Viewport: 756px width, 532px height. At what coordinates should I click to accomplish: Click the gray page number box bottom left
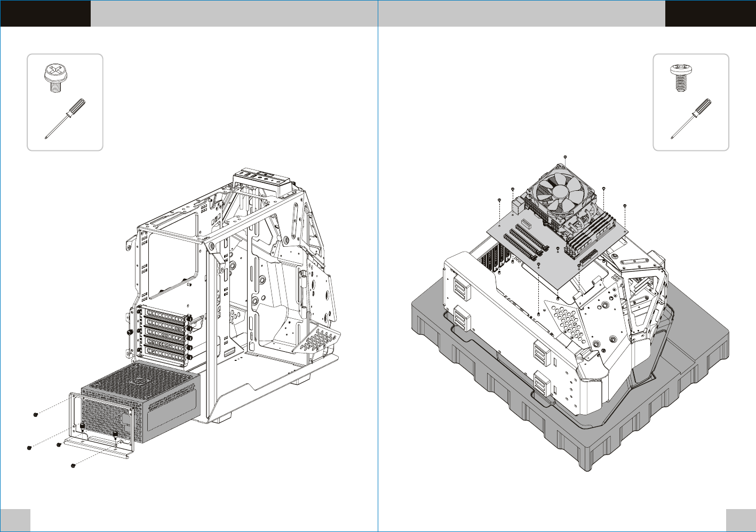(15, 520)
